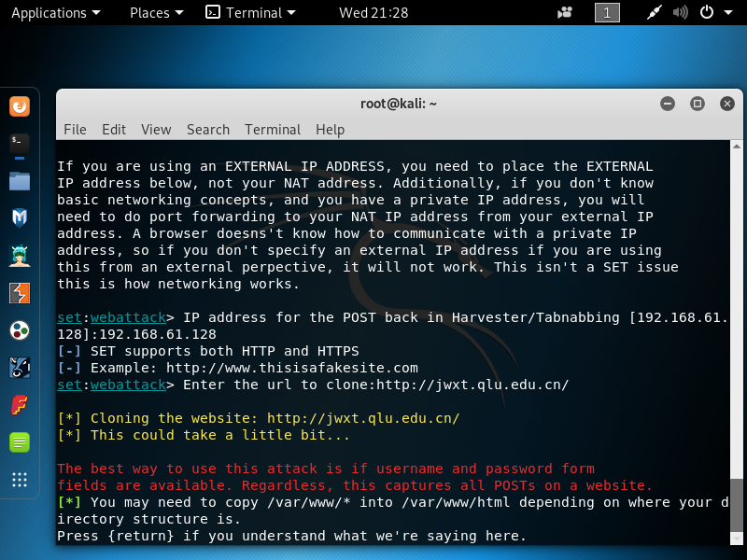Image resolution: width=747 pixels, height=560 pixels.
Task: Click 'webattack' on the url to clone line
Action: pos(128,385)
